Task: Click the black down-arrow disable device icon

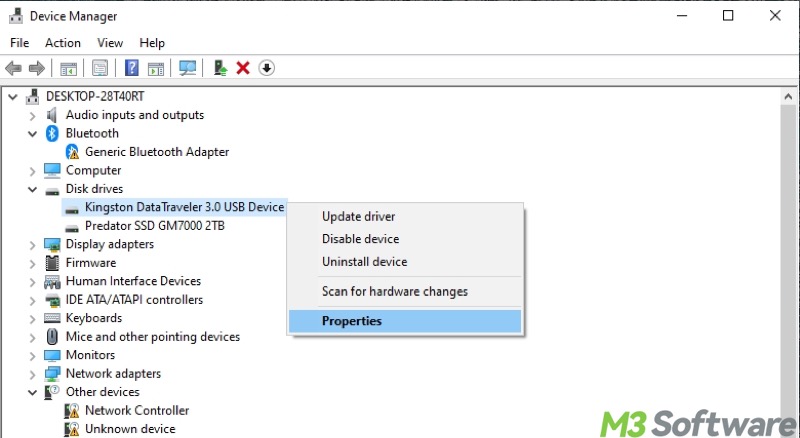Action: (266, 67)
